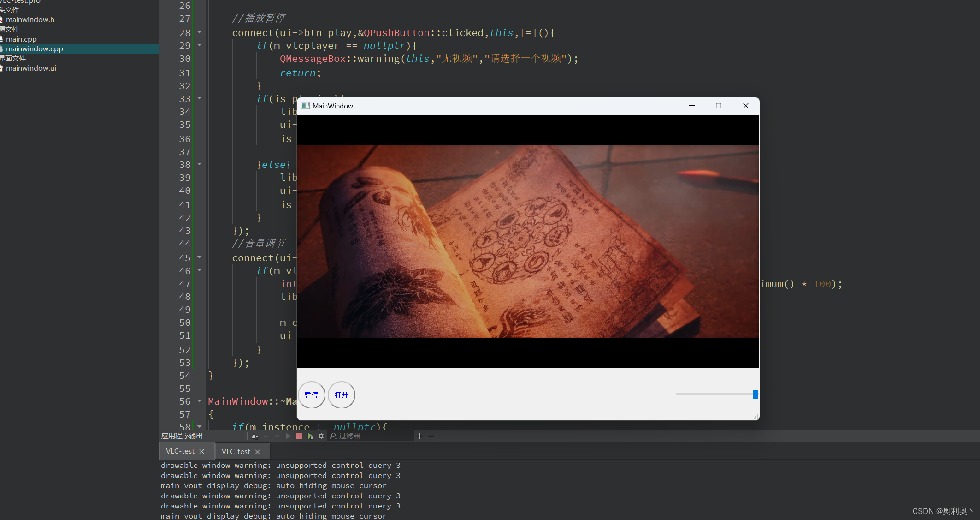Maximize the MainWindow video player
980x520 pixels.
[718, 106]
